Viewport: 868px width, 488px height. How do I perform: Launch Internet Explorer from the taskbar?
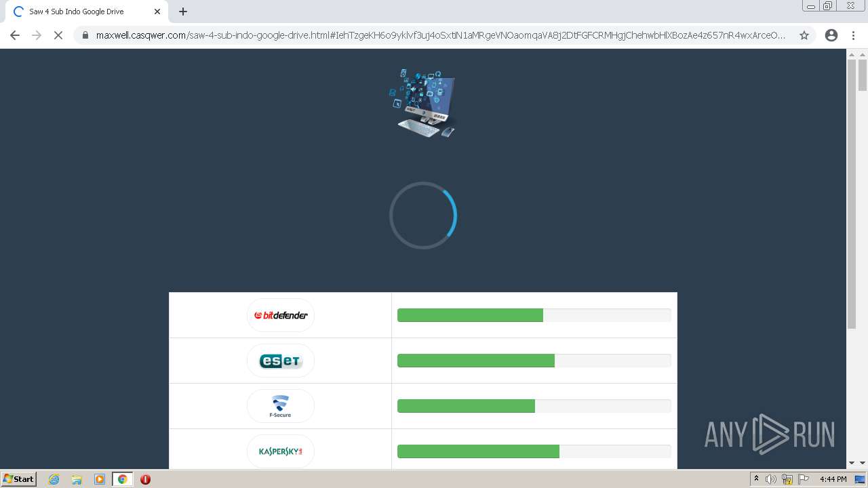click(54, 479)
